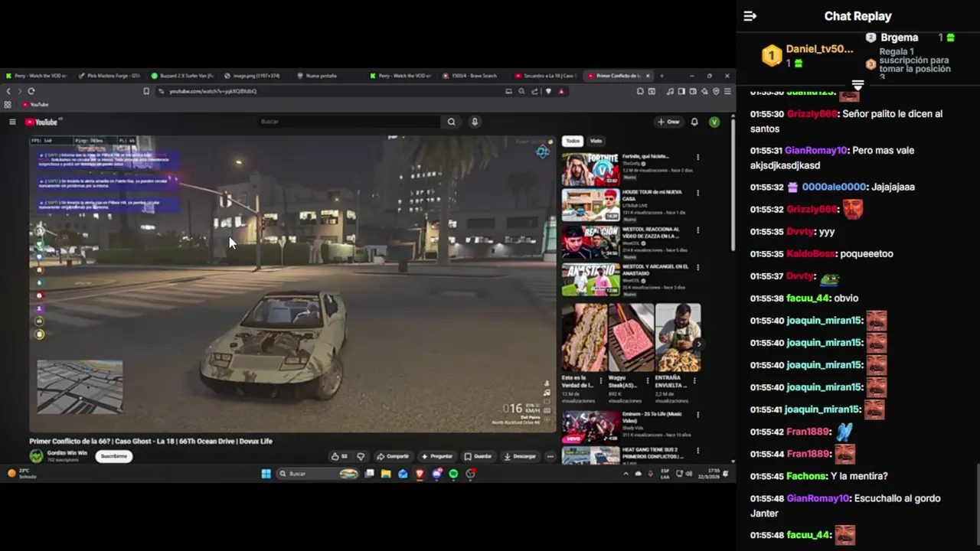Screen dimensions: 980x551
Task: Click the ESP LAA language indicator
Action: (x=665, y=474)
